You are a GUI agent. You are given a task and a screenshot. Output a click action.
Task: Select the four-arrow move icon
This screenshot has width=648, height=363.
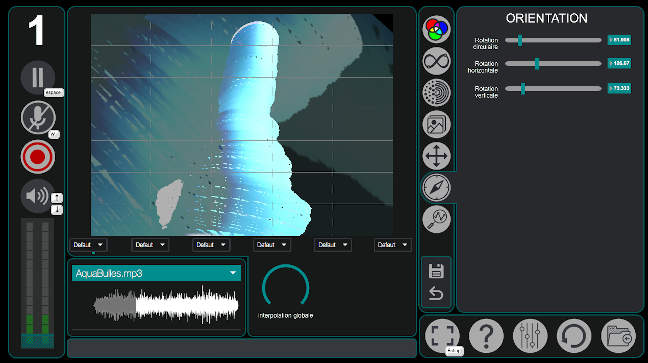[x=436, y=156]
